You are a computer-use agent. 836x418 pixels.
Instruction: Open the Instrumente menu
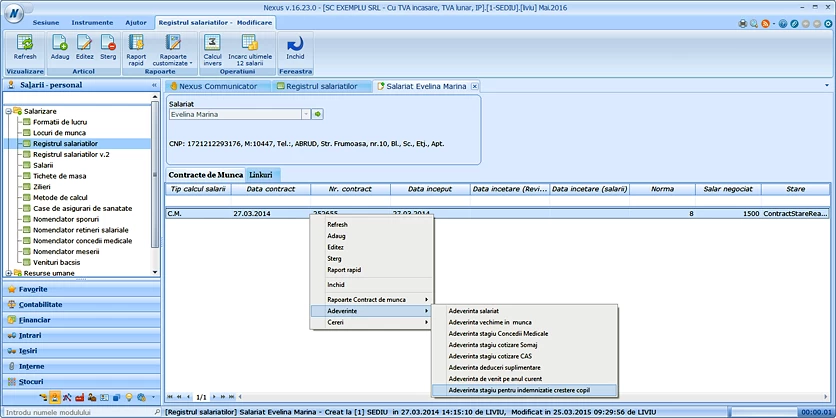92,22
